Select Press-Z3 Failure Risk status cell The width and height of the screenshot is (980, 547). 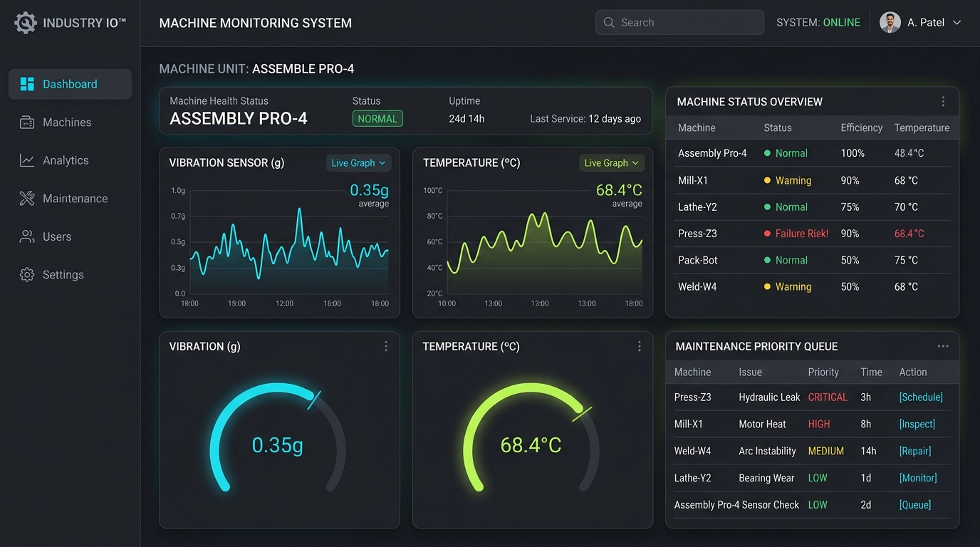796,234
